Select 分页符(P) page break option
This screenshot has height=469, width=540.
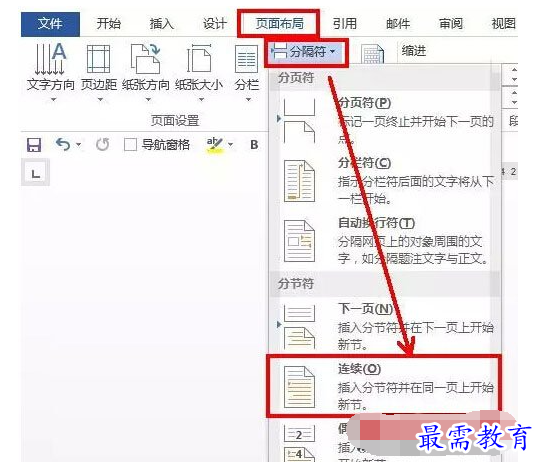(385, 121)
